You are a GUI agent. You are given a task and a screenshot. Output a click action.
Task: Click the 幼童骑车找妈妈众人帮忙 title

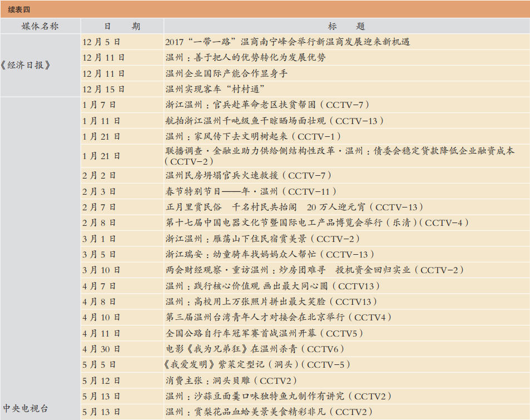coord(270,254)
